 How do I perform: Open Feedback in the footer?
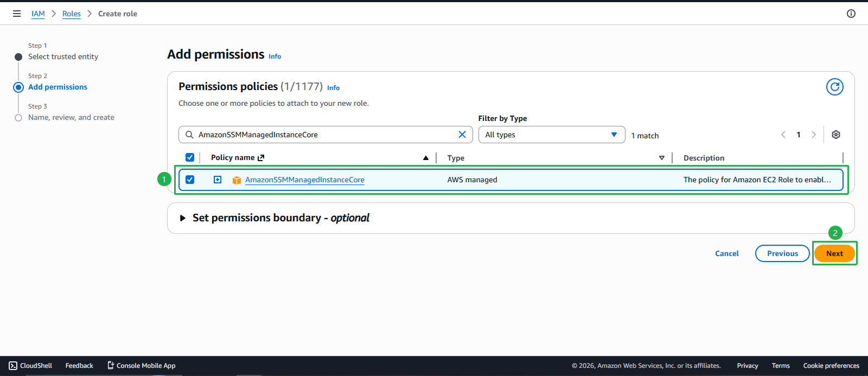point(79,366)
